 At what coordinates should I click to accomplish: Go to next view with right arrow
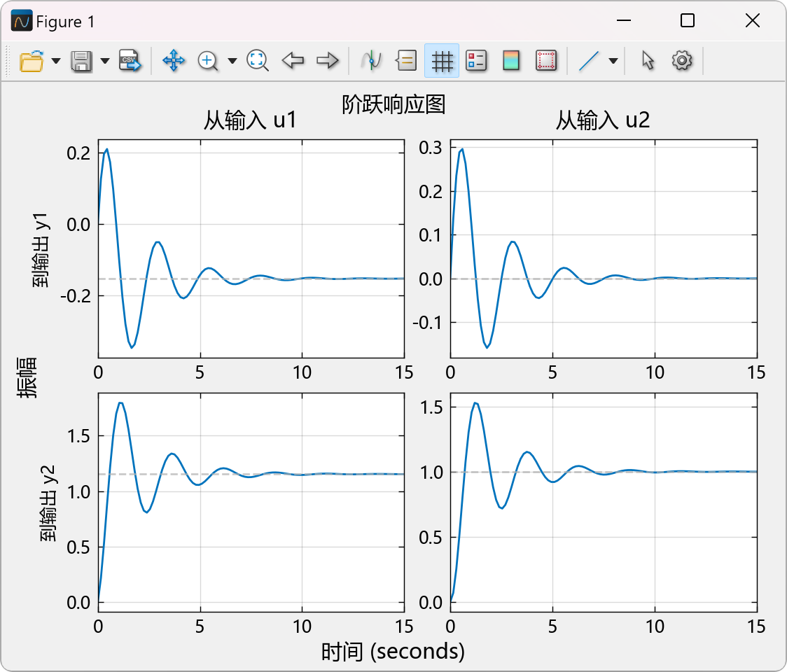click(x=327, y=61)
